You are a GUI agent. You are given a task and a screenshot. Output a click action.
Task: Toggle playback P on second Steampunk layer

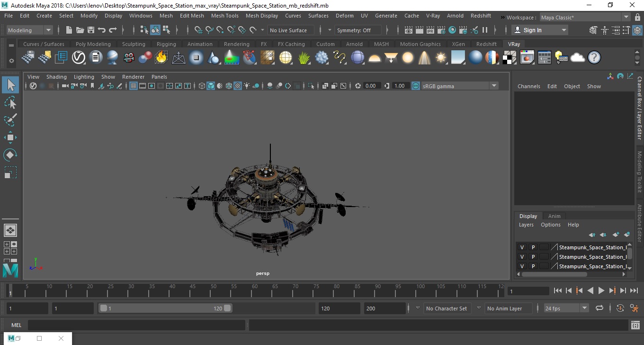533,257
